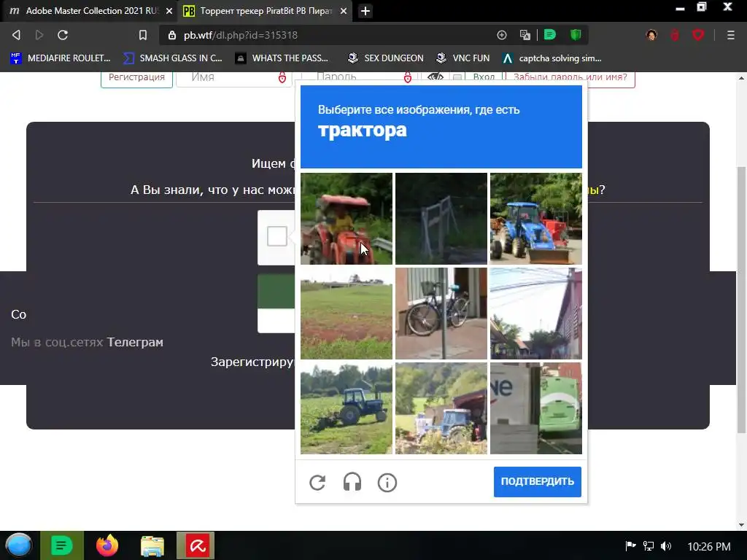
Task: Click the network icon in the system tray
Action: tap(649, 545)
